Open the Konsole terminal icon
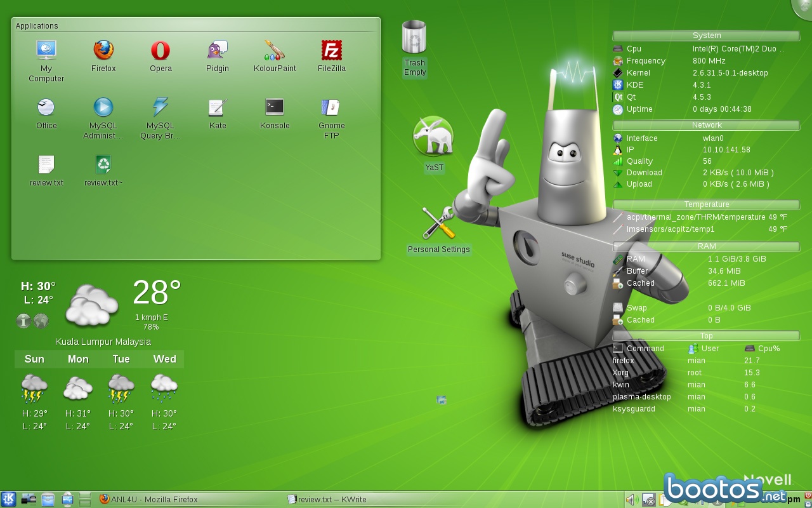This screenshot has height=508, width=812. point(275,107)
